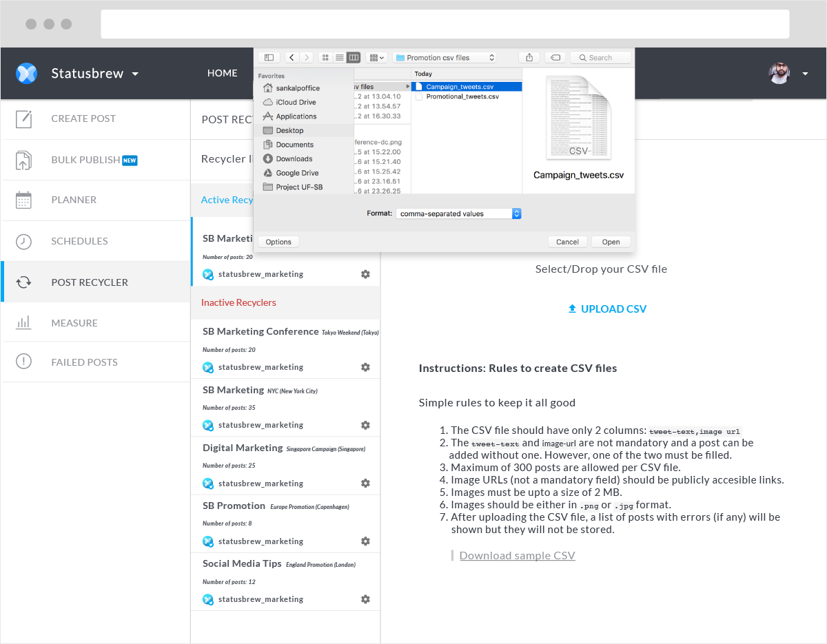Go to the Planner calendar icon
Image resolution: width=827 pixels, height=644 pixels.
pos(23,200)
